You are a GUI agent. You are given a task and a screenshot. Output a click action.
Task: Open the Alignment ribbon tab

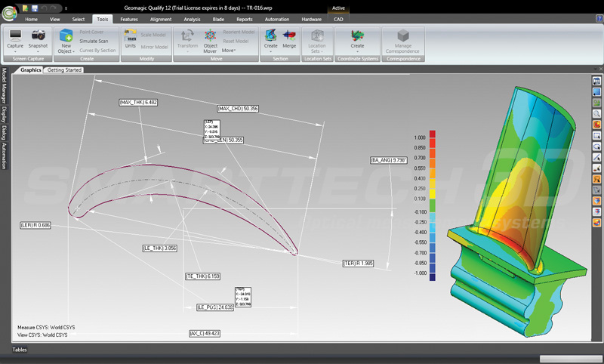161,20
